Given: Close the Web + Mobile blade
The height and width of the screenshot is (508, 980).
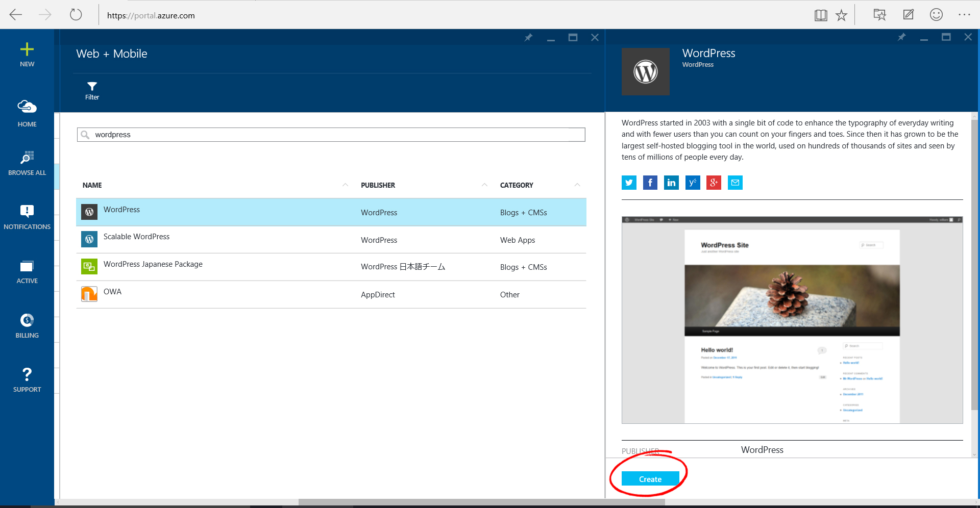Looking at the screenshot, I should [x=595, y=37].
